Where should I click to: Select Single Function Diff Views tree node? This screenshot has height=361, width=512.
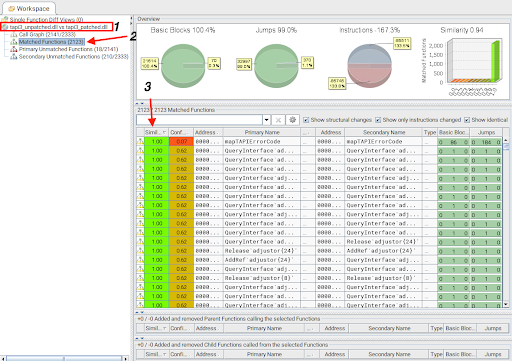point(46,20)
